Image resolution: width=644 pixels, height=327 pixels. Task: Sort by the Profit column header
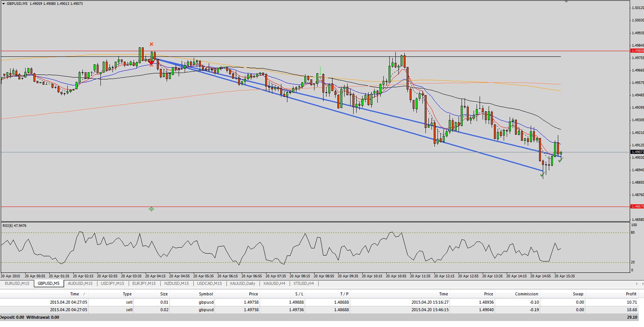pos(631,294)
